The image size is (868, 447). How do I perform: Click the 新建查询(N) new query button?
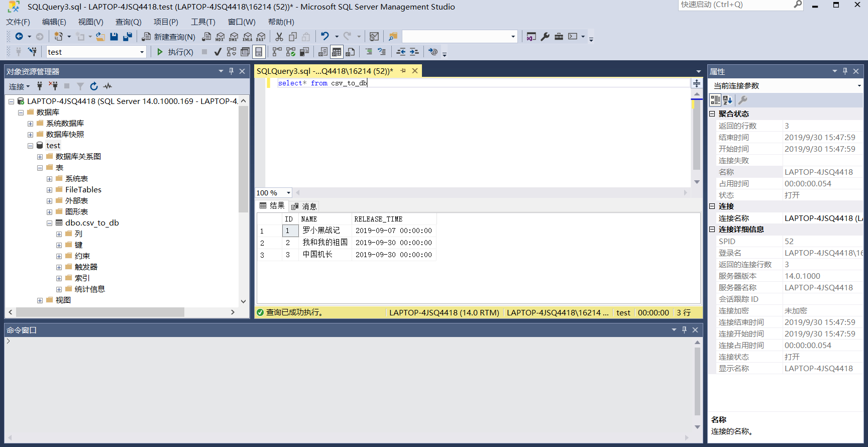tap(169, 37)
